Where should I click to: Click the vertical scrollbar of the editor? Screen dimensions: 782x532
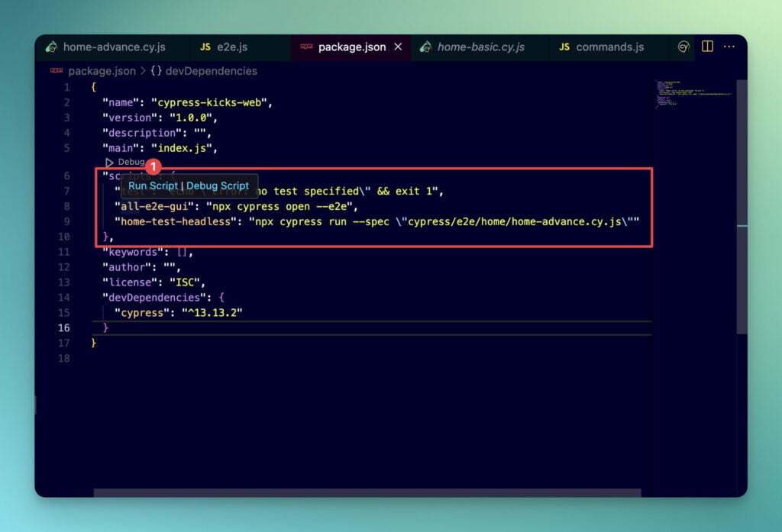[x=742, y=207]
